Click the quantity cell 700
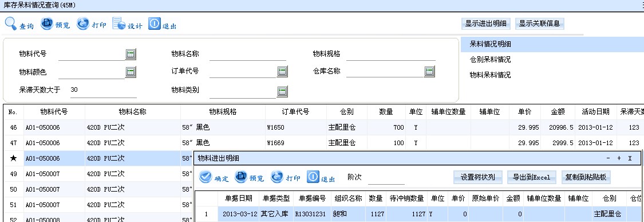 point(387,128)
